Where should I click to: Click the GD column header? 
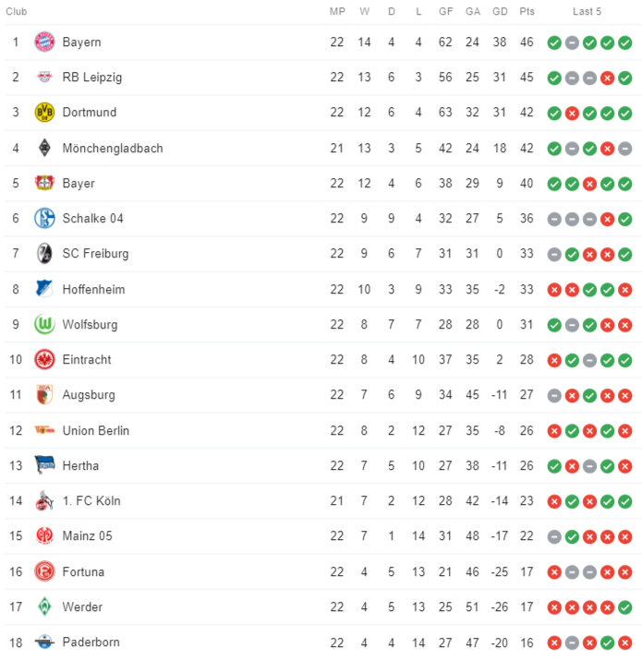pos(500,12)
